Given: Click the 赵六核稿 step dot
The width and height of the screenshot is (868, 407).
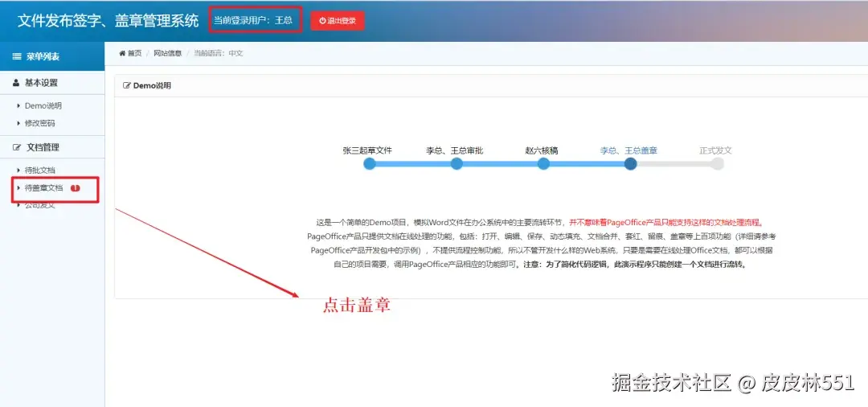Looking at the screenshot, I should 543,164.
